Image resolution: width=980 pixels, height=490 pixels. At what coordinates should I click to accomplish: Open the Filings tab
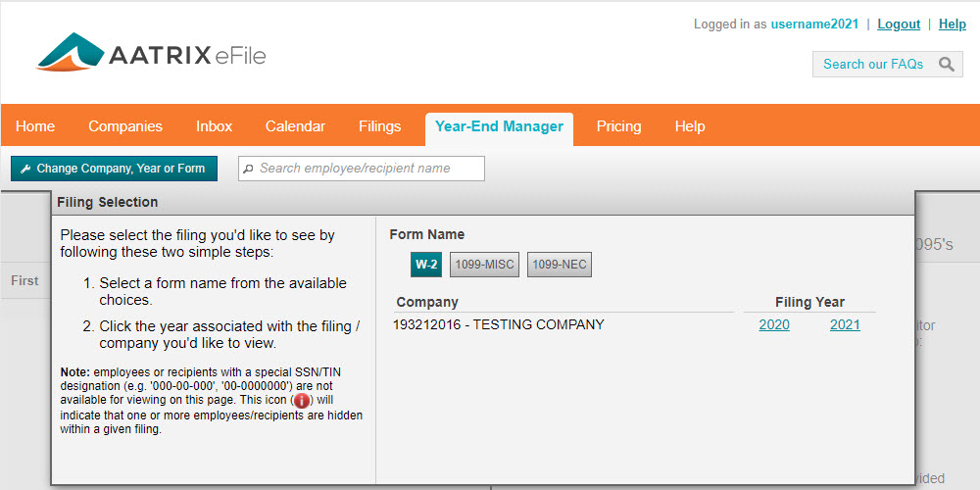point(379,126)
